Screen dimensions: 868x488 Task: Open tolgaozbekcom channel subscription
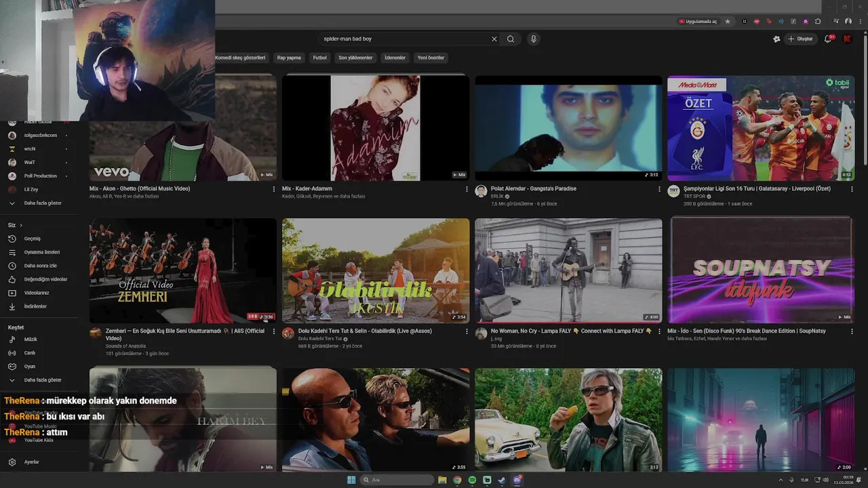point(41,135)
